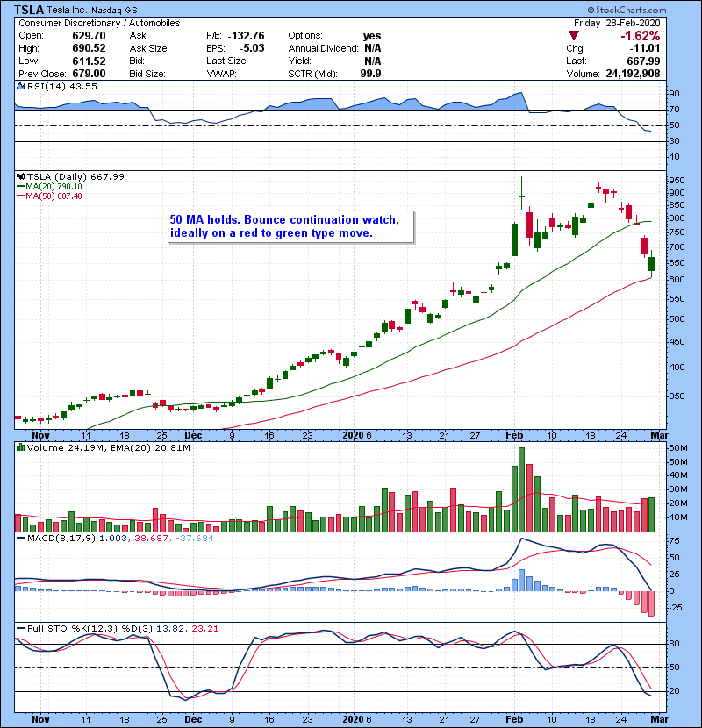Click the RSI 70 level axis label
Viewport: 702px width, 728px height.
674,110
